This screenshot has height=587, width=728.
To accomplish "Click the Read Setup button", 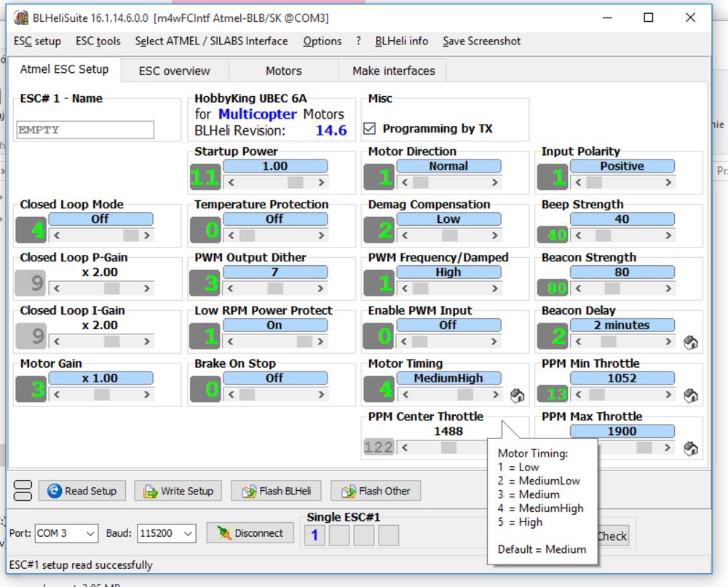I will pos(82,491).
